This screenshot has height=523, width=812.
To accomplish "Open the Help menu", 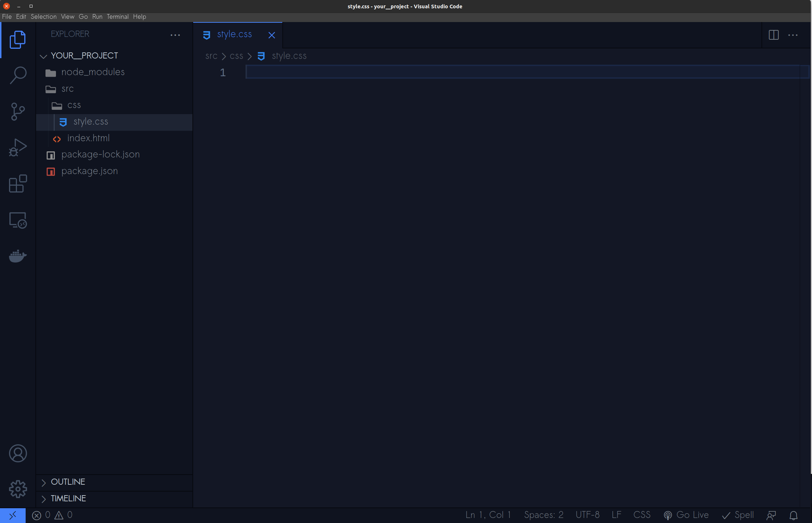I will pos(139,17).
